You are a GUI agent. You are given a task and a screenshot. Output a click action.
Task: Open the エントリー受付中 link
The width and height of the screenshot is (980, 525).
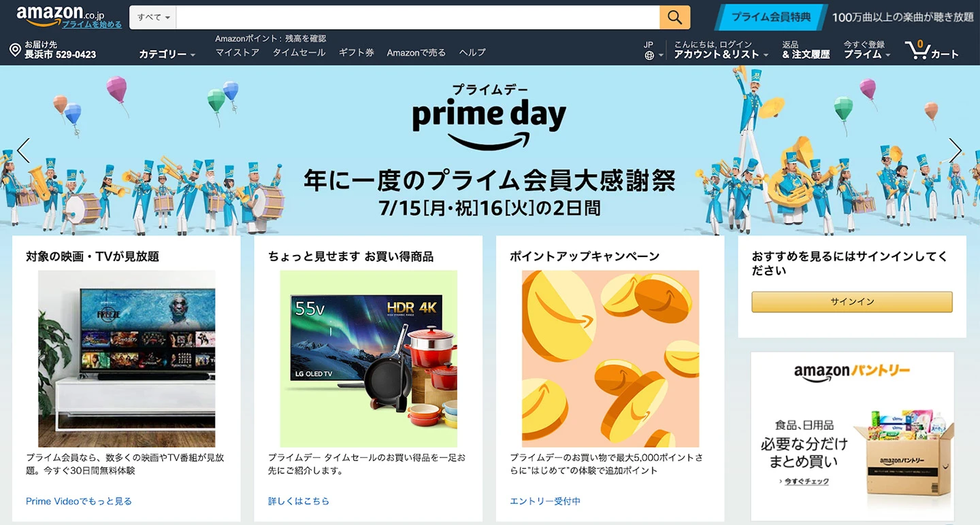(545, 501)
